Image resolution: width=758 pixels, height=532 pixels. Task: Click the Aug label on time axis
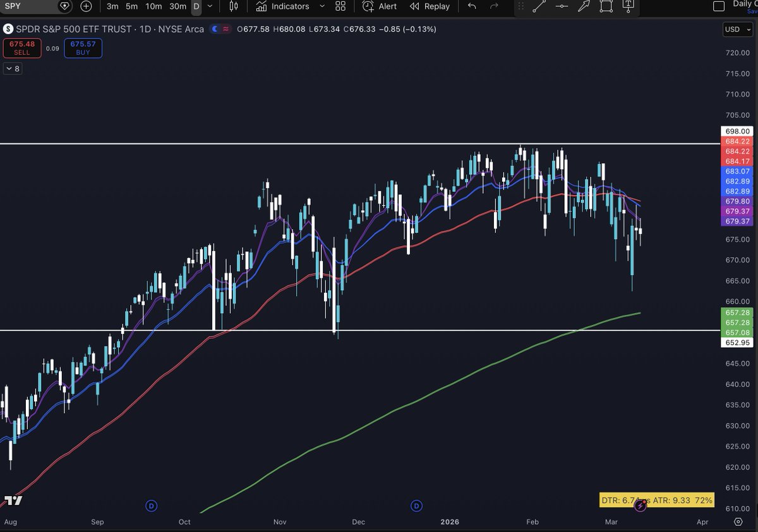tap(10, 522)
